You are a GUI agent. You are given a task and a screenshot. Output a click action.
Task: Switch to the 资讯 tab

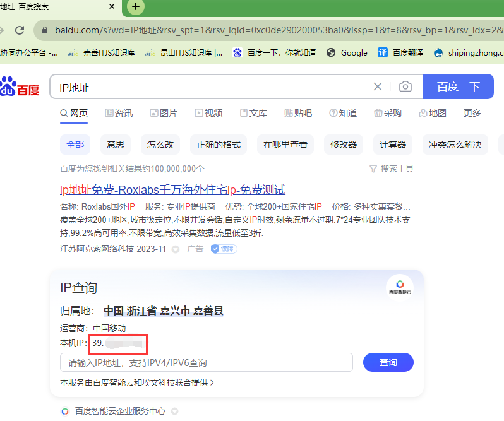click(119, 113)
